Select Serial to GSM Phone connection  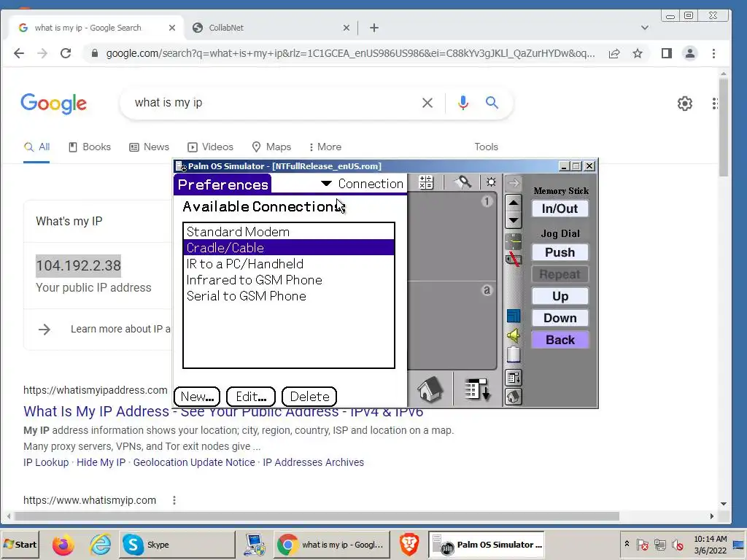289,296
